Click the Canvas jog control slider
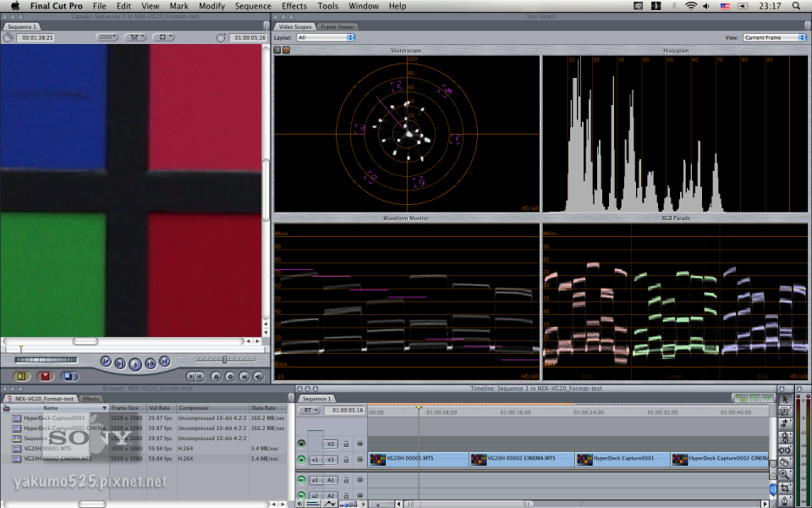812x508 pixels. (x=224, y=360)
